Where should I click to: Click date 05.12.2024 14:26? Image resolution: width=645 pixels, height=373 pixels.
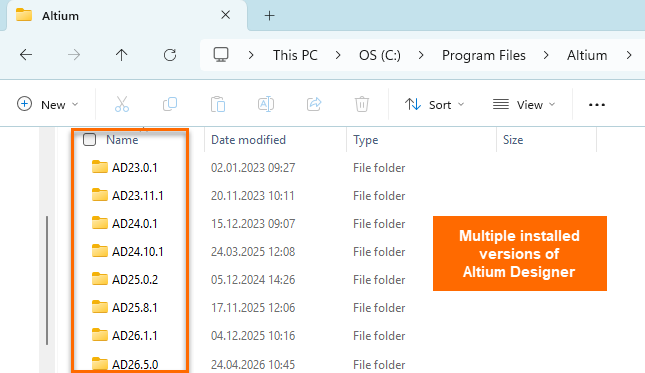pyautogui.click(x=253, y=280)
